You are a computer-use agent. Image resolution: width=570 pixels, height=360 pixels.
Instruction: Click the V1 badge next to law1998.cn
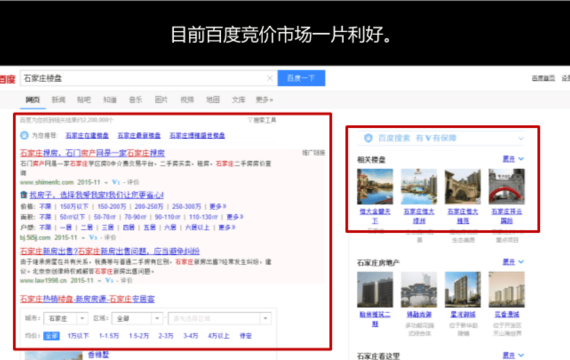(109, 280)
